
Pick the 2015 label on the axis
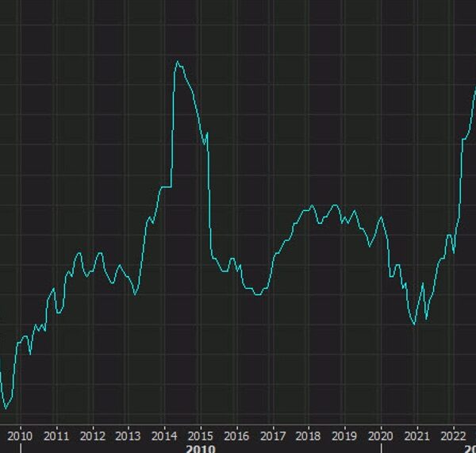(200, 436)
